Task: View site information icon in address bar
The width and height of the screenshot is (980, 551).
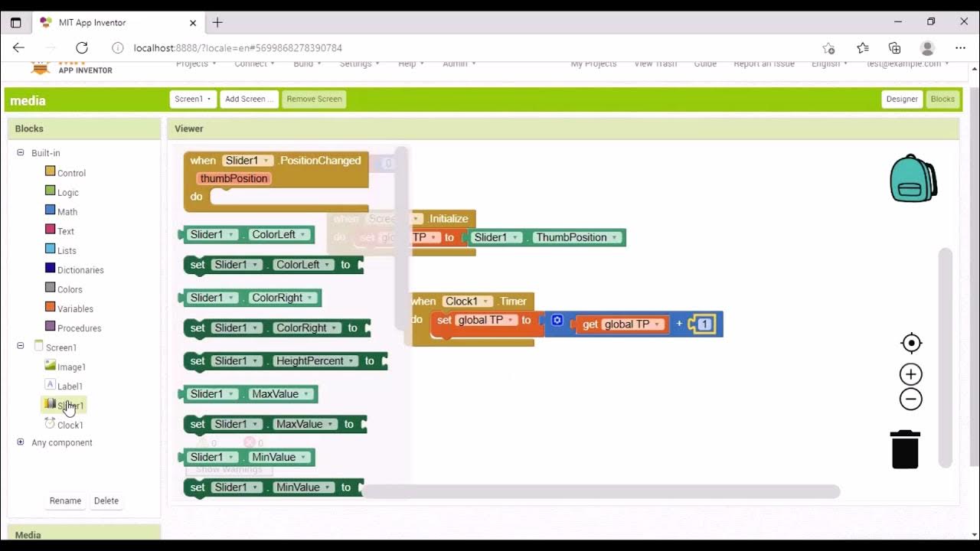Action: [x=117, y=47]
